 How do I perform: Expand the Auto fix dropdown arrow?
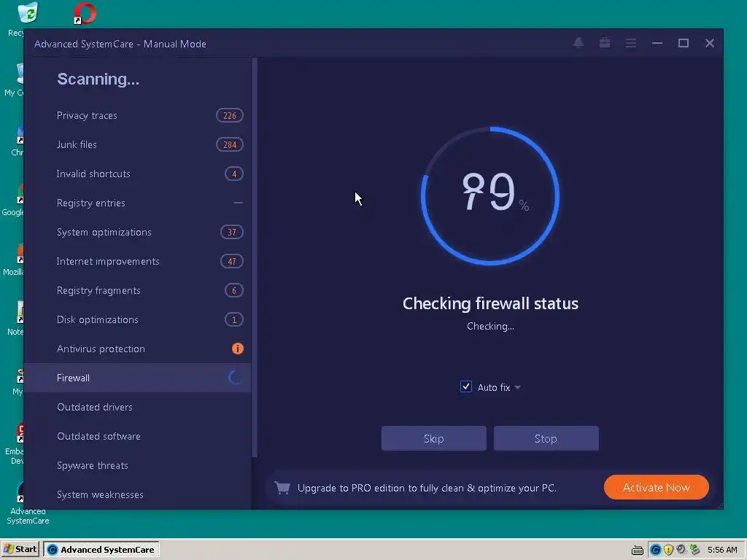click(517, 388)
